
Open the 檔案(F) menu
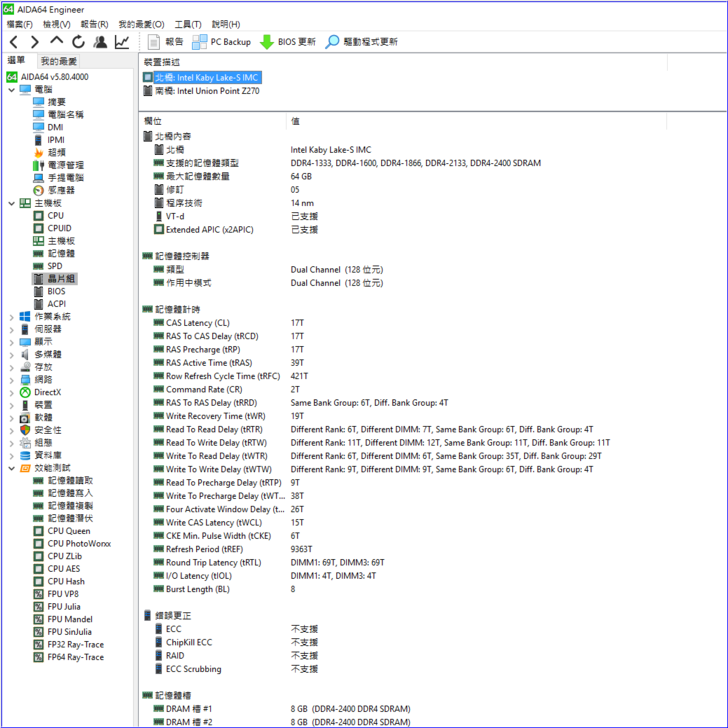[x=20, y=24]
